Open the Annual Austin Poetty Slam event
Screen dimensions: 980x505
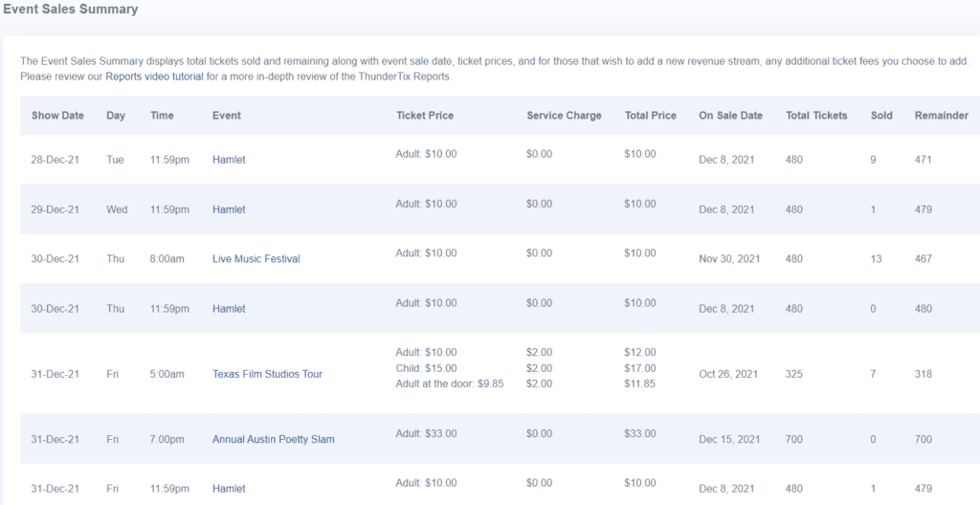pos(273,439)
